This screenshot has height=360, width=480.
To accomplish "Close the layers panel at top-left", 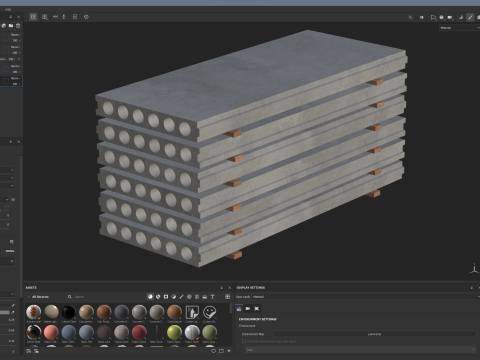I will coord(18,17).
